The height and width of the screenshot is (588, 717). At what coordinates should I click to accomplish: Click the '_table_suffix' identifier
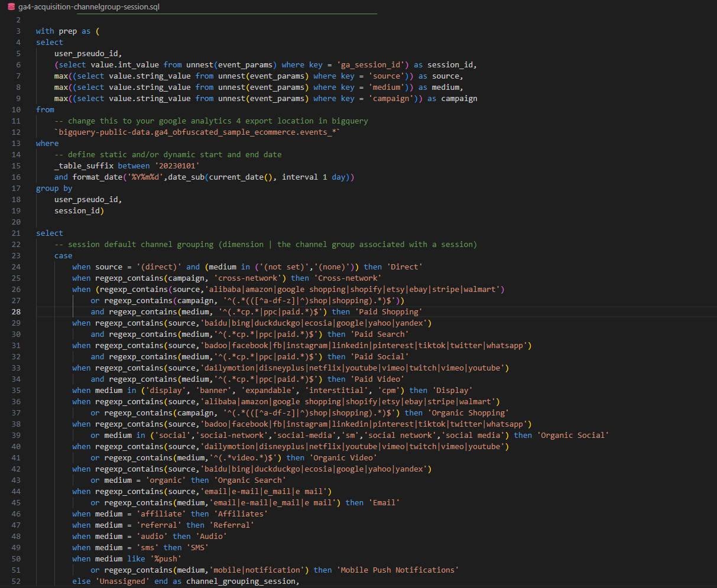point(84,165)
